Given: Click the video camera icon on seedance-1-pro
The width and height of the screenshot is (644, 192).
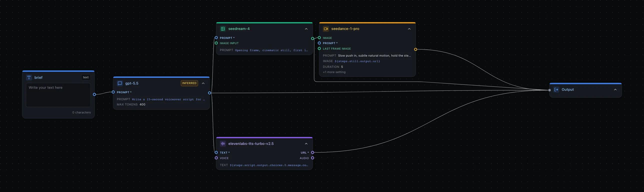Looking at the screenshot, I should (326, 29).
